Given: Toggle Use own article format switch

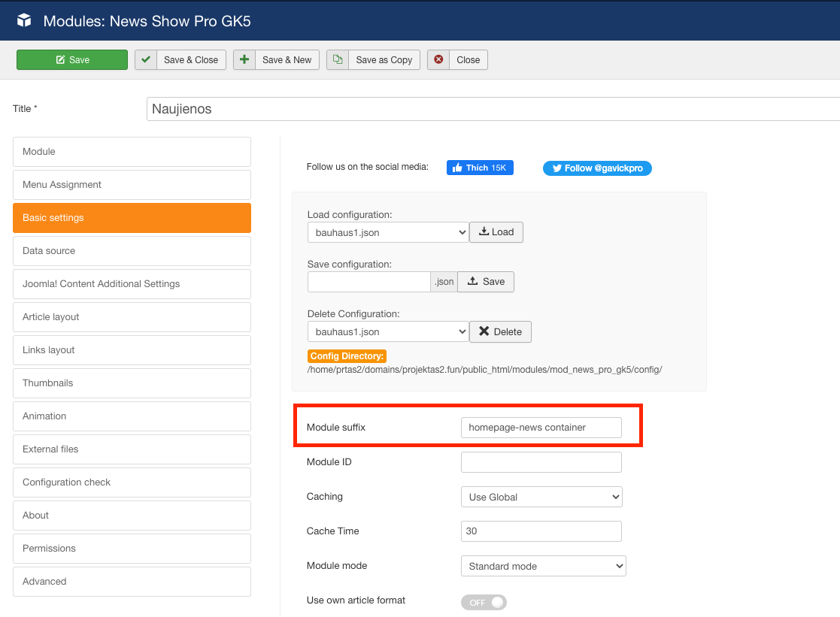Looking at the screenshot, I should click(484, 603).
